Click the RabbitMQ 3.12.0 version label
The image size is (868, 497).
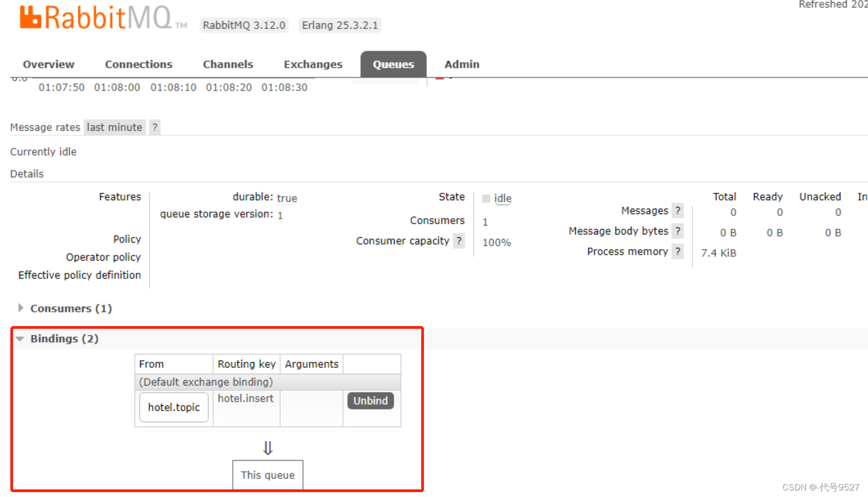(x=244, y=26)
